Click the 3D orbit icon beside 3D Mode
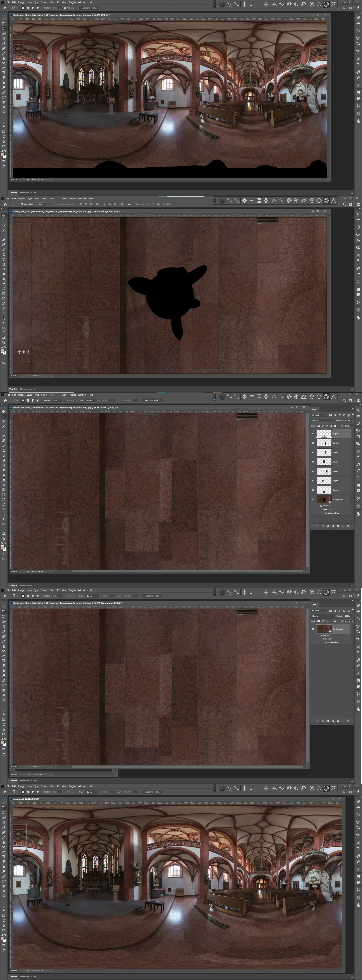 click(148, 204)
